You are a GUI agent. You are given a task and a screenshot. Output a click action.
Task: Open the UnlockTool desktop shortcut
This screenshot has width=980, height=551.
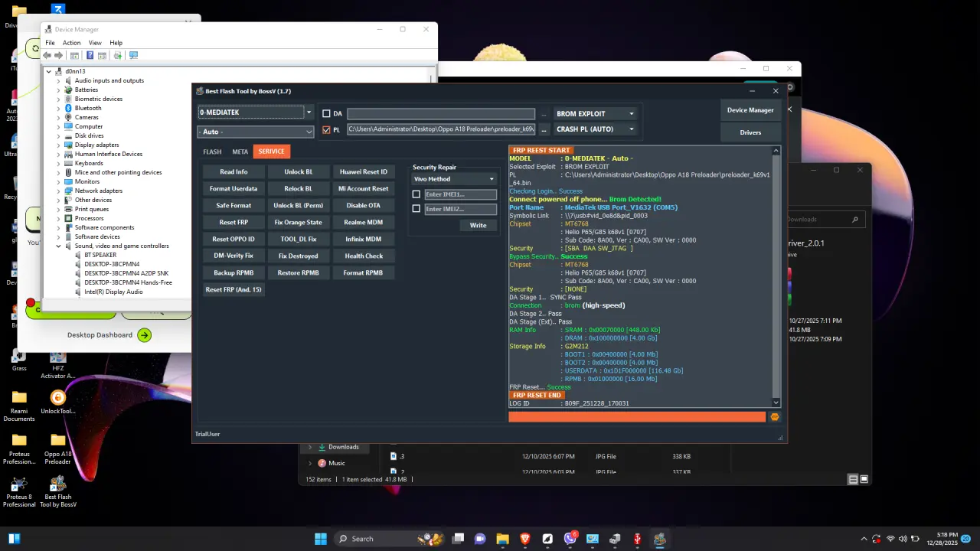[x=57, y=403]
